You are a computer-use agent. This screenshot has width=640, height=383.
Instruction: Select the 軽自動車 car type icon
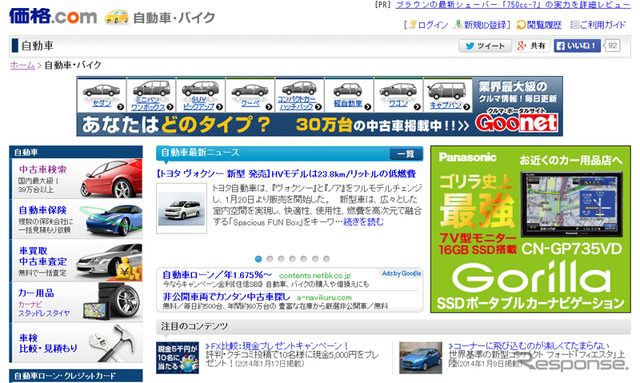click(349, 95)
